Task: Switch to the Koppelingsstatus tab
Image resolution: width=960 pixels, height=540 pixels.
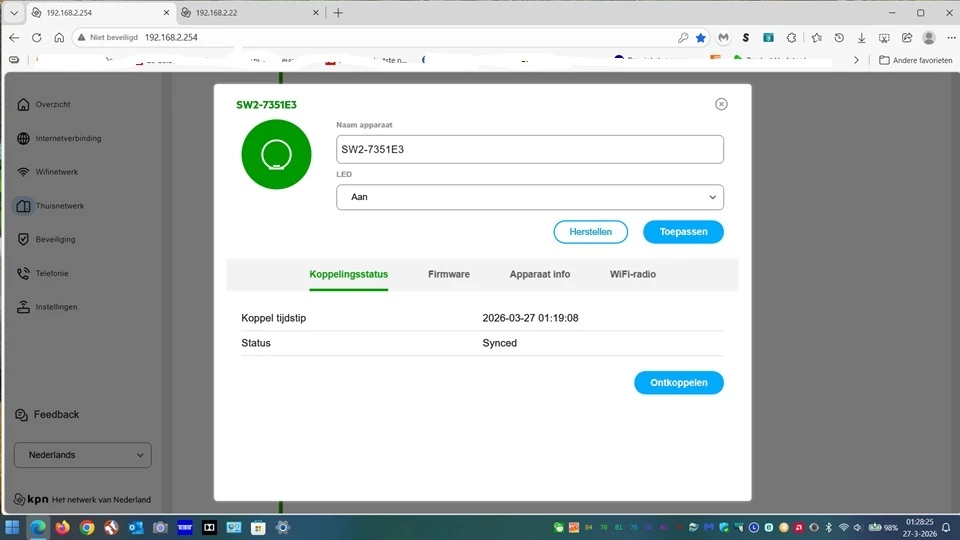Action: pyautogui.click(x=348, y=274)
